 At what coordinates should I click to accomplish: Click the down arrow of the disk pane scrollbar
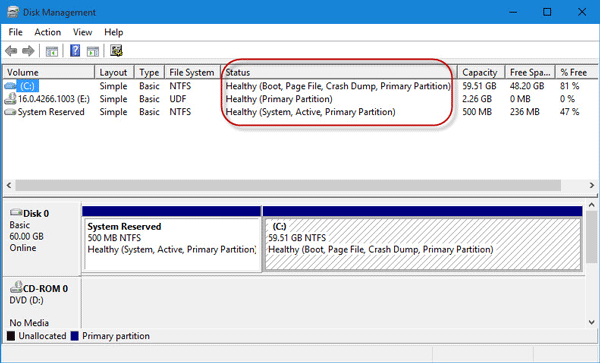(591, 322)
